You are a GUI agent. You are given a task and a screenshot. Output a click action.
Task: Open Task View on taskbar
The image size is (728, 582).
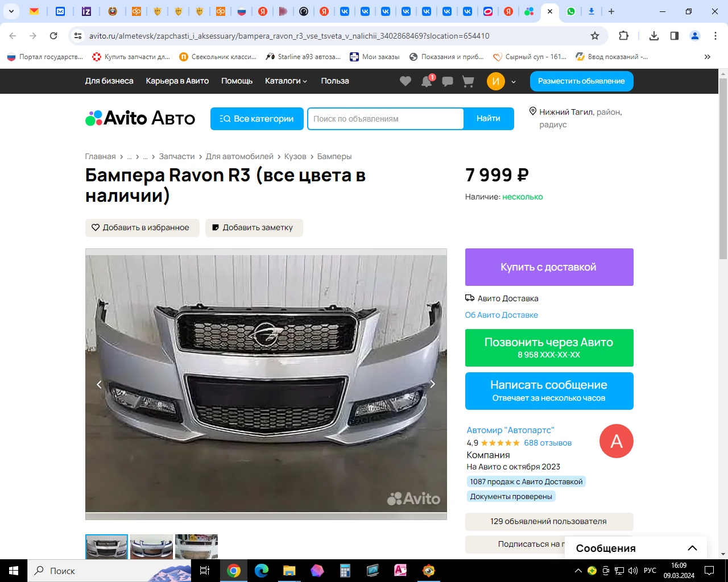tap(205, 571)
